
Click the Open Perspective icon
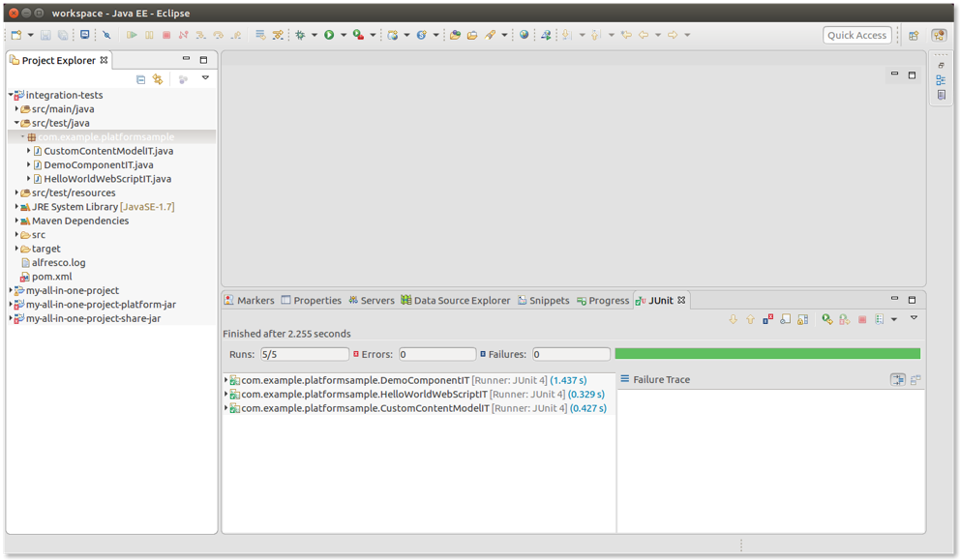click(x=914, y=36)
